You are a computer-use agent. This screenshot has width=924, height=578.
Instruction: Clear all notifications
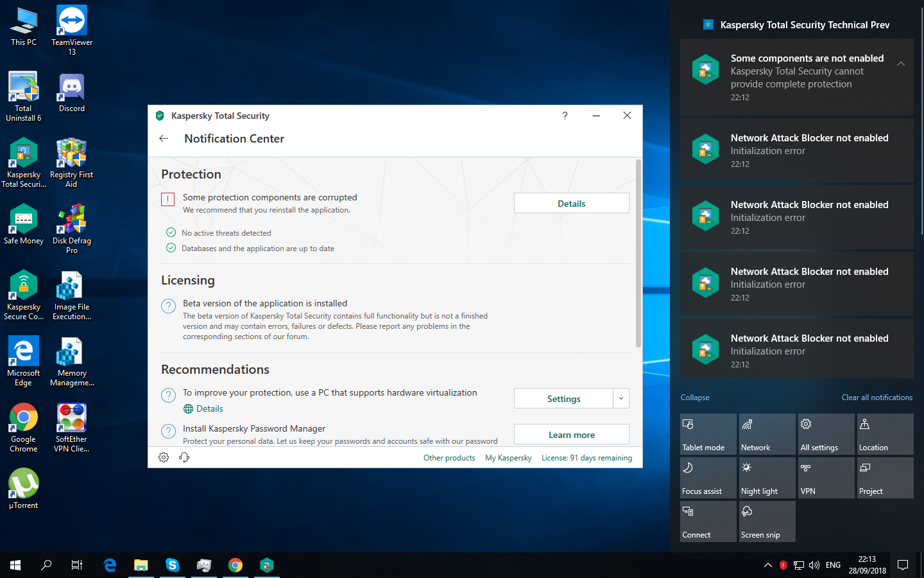point(877,398)
